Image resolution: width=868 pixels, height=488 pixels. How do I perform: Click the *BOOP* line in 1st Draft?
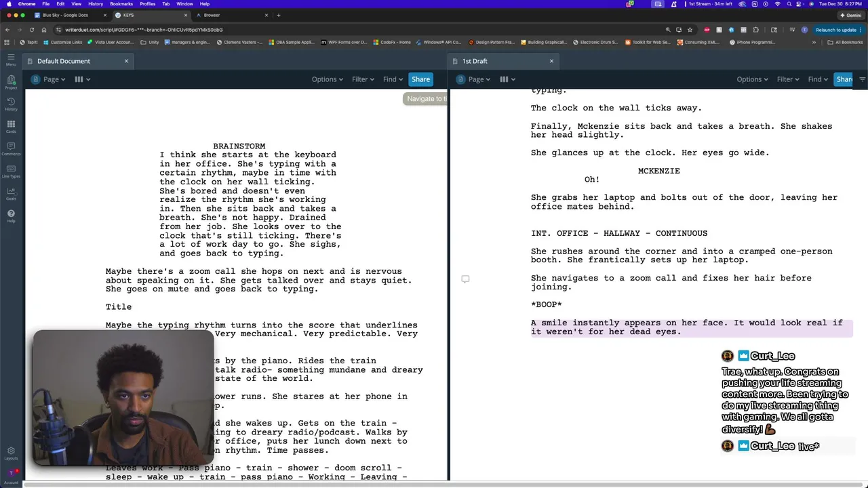click(546, 304)
